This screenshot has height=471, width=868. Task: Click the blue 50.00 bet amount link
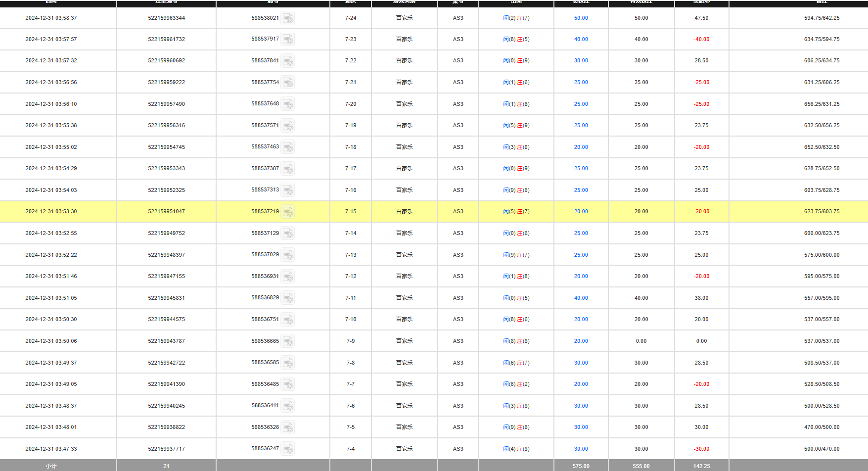coord(581,18)
